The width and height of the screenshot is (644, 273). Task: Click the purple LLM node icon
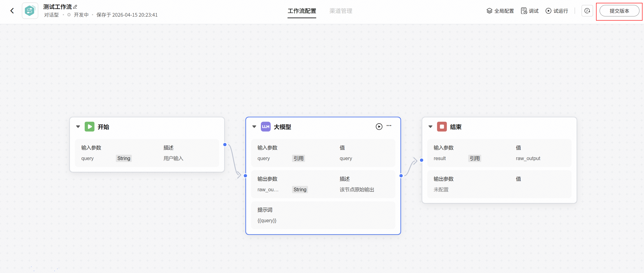coord(265,127)
